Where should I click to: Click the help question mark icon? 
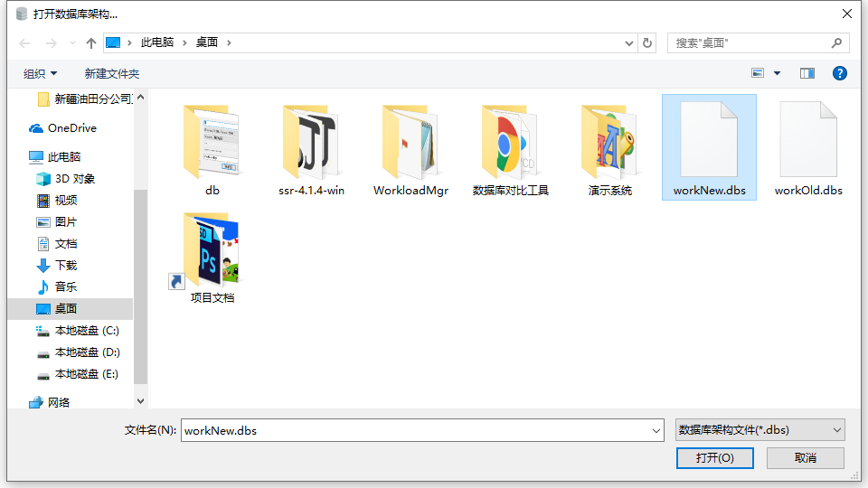coord(839,73)
